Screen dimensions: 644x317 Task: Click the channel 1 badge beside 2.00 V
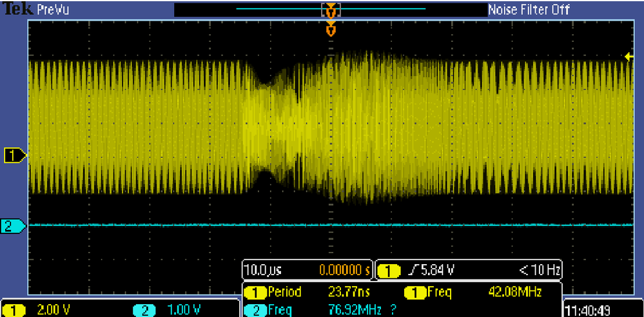pyautogui.click(x=15, y=310)
